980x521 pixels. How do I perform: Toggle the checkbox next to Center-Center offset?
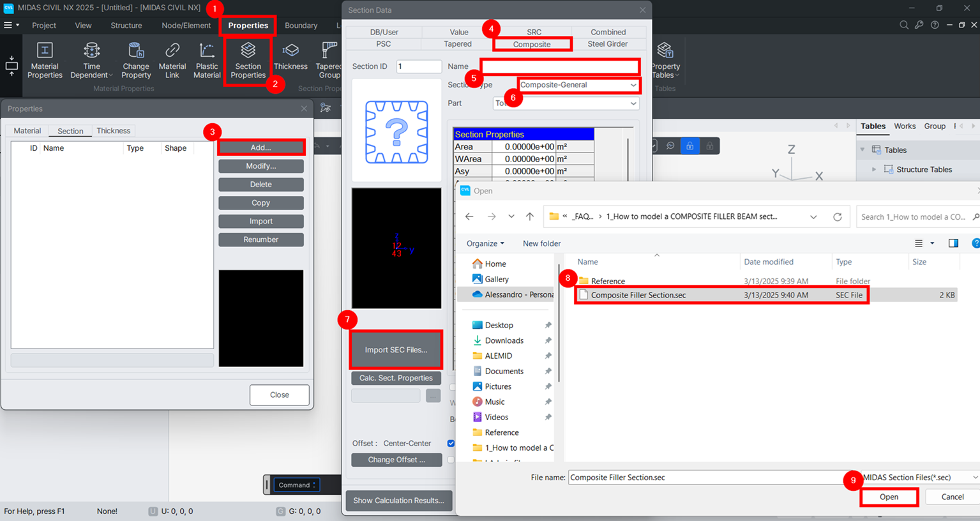tap(451, 443)
